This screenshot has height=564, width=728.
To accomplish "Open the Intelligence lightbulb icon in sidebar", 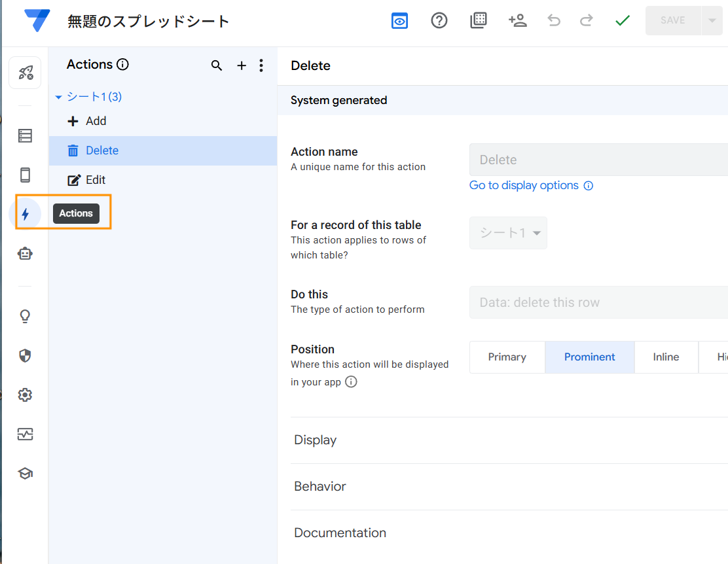I will 25,317.
